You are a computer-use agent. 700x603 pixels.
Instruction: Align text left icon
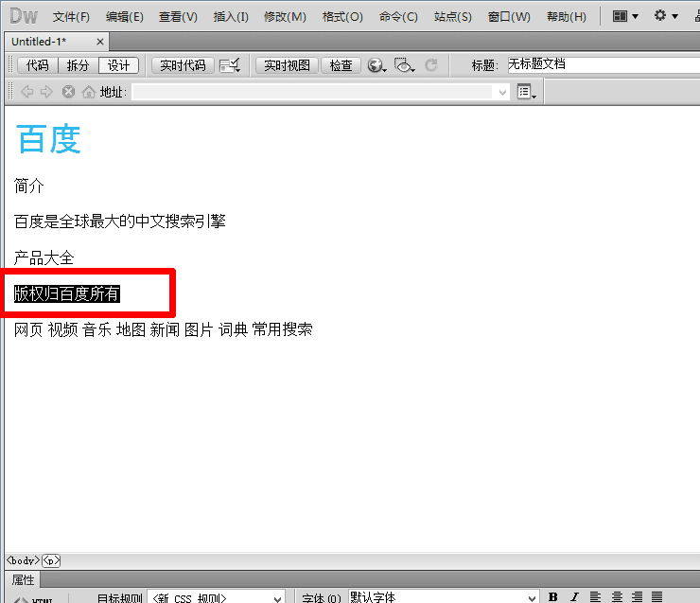[x=595, y=596]
